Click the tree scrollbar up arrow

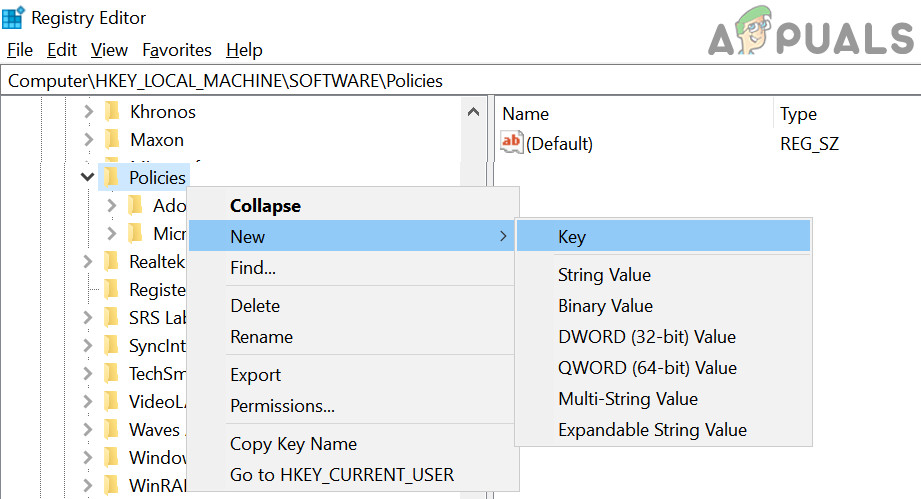click(x=474, y=113)
